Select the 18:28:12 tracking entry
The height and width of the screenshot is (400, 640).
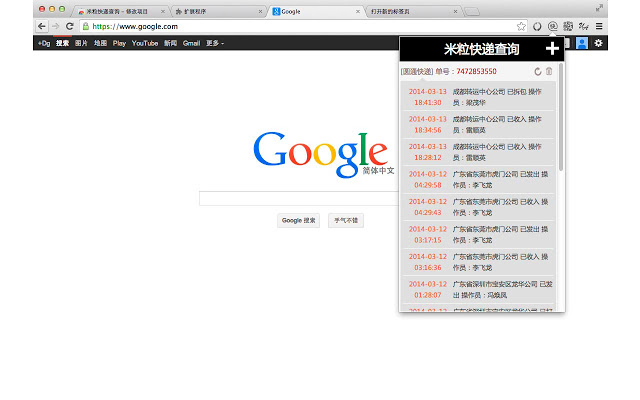point(478,152)
